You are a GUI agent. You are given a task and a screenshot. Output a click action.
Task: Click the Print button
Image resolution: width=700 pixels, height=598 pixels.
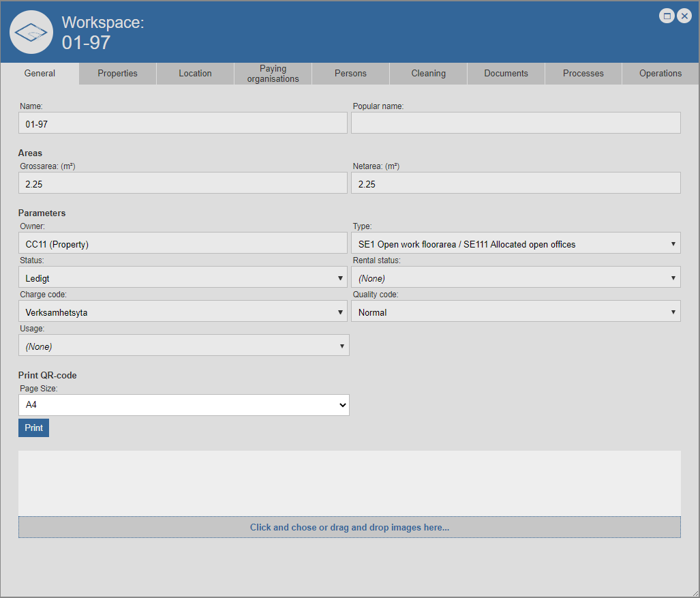33,428
